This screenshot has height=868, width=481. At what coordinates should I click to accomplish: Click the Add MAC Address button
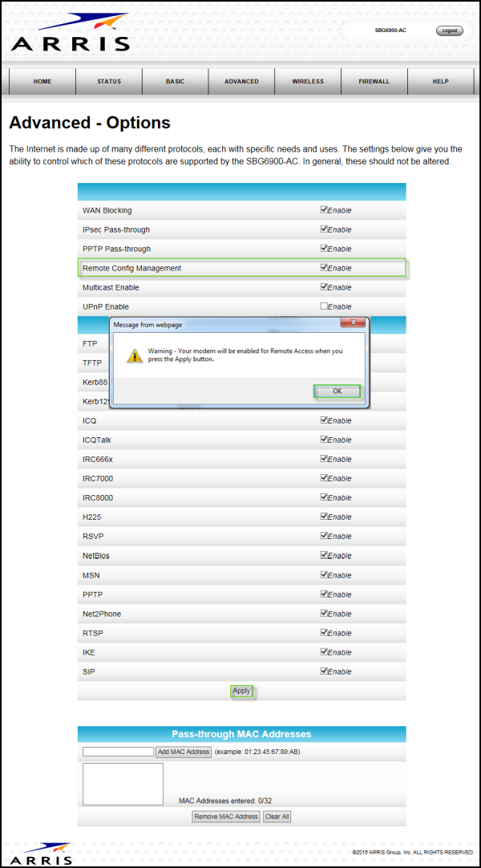coord(184,752)
